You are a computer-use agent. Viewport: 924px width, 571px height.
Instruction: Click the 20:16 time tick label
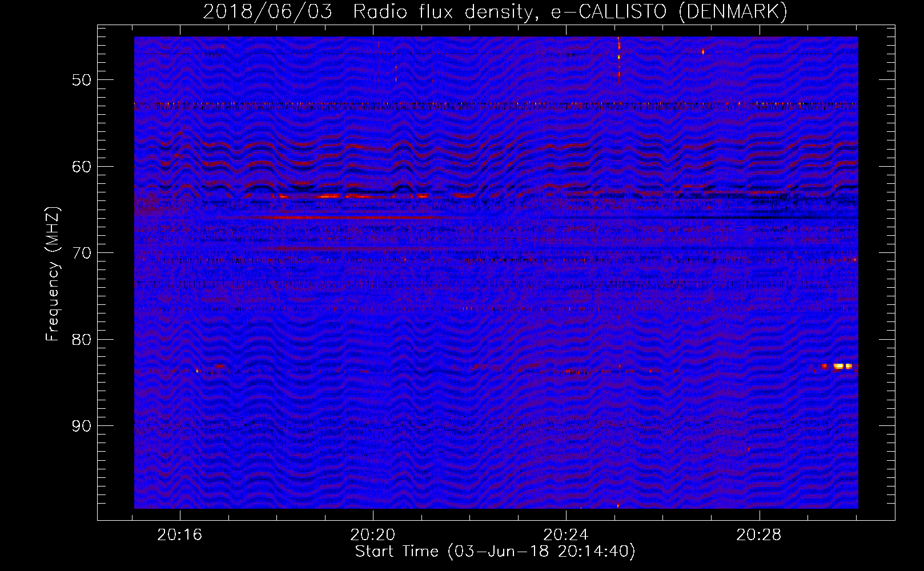pos(180,535)
